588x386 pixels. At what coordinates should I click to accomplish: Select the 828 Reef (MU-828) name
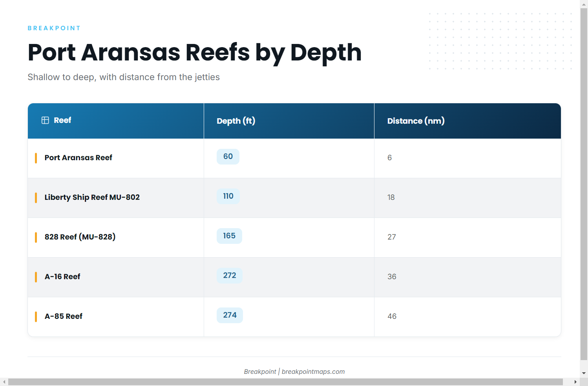click(x=80, y=237)
